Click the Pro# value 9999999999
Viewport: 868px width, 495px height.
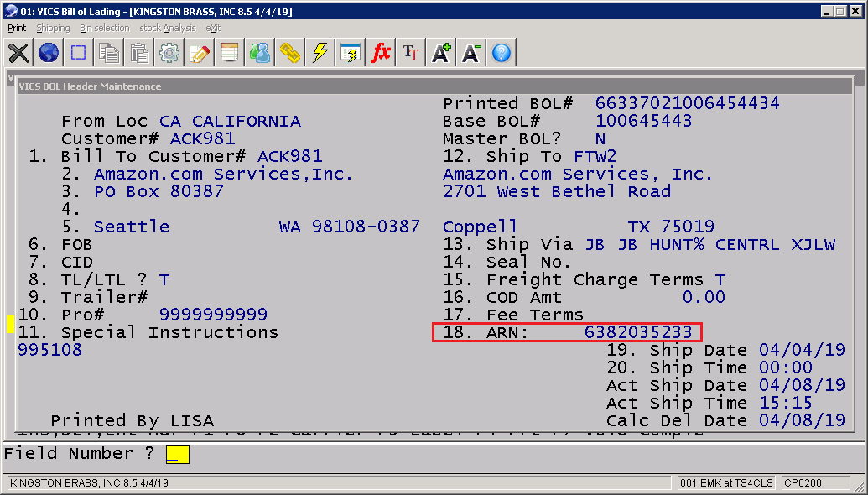point(213,315)
